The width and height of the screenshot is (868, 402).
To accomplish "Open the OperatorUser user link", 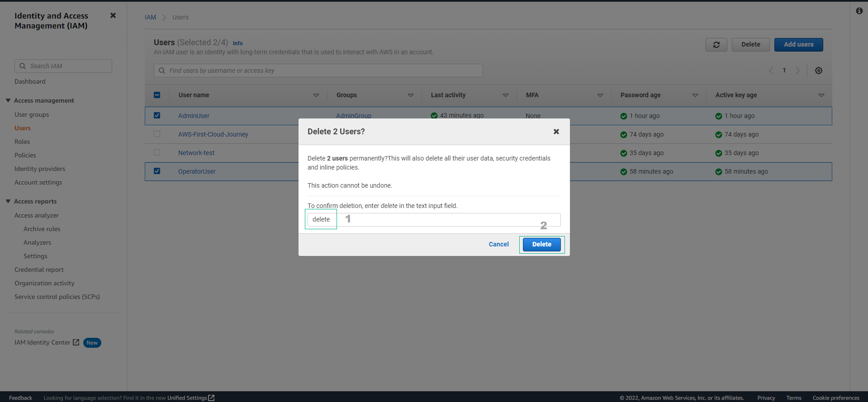I will coord(197,171).
